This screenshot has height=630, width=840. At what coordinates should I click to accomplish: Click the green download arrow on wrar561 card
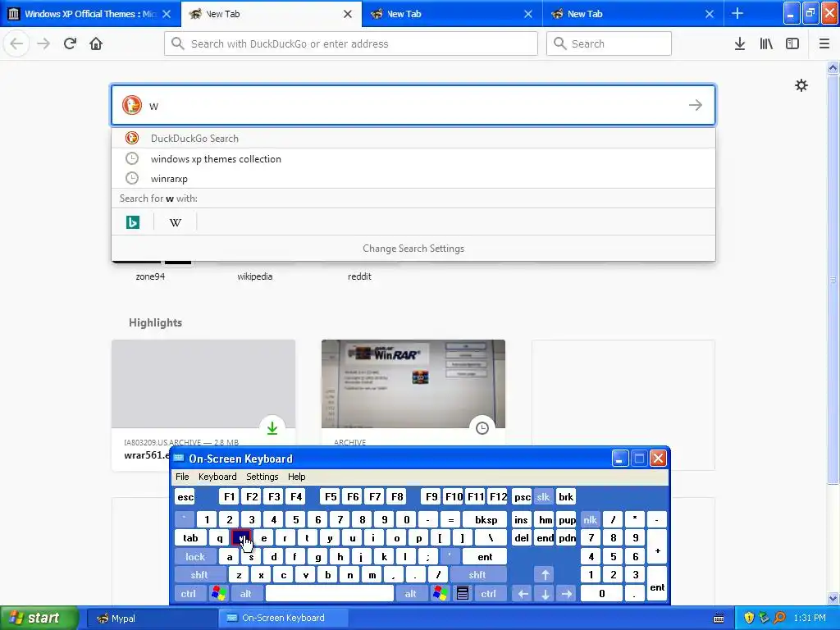272,428
